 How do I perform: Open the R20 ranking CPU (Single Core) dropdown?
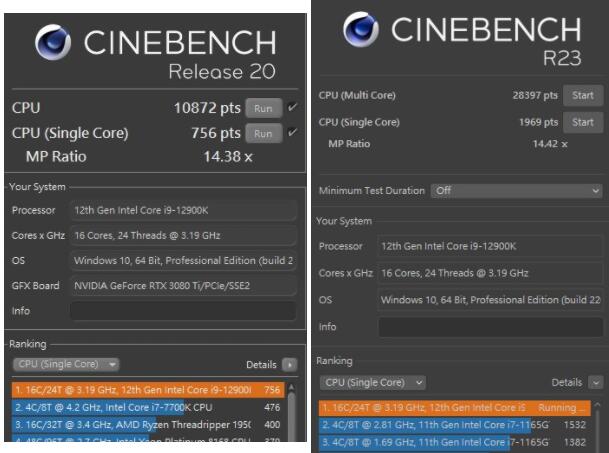pos(67,365)
